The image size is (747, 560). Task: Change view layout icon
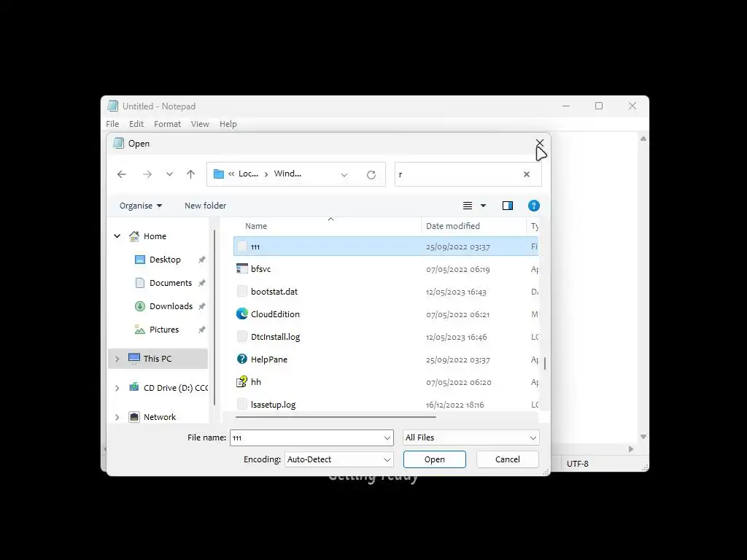(x=468, y=206)
